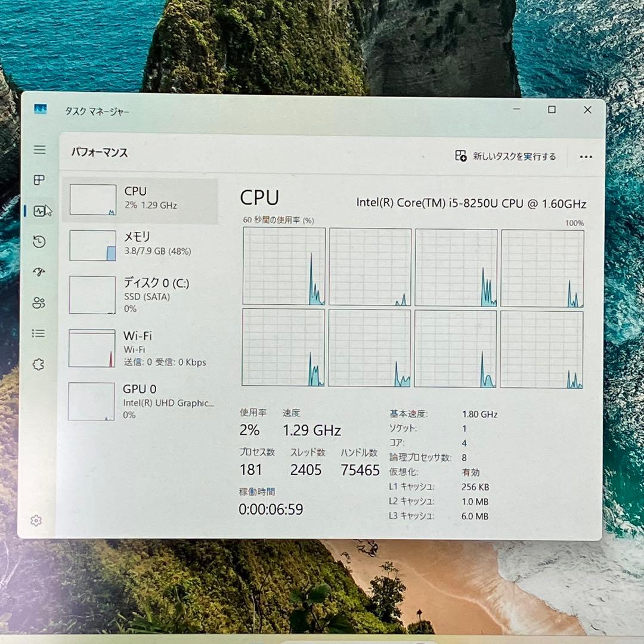
Task: Open the Startup apps page
Action: coord(39,273)
